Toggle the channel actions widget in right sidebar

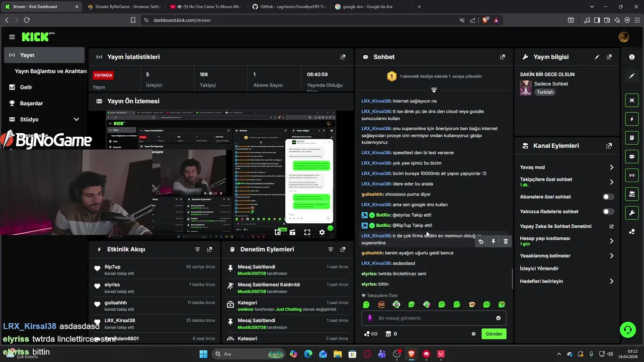(632, 194)
